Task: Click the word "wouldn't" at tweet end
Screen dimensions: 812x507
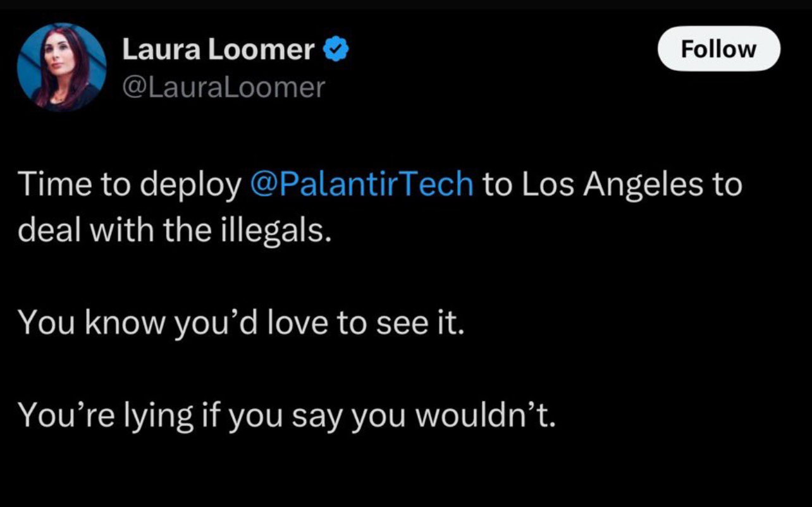Action: tap(483, 415)
